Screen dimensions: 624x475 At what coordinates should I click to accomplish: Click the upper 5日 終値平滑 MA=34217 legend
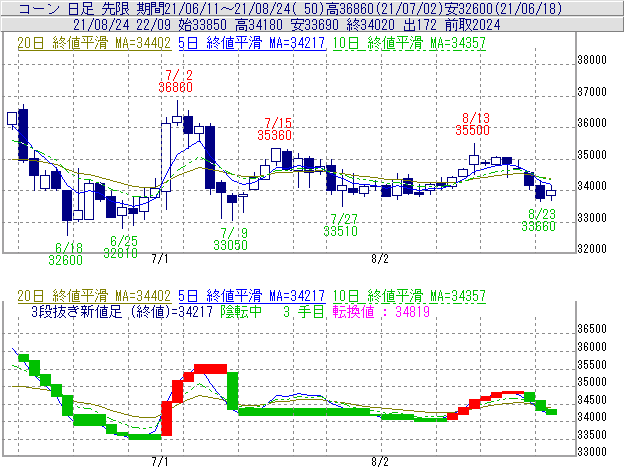coord(252,43)
